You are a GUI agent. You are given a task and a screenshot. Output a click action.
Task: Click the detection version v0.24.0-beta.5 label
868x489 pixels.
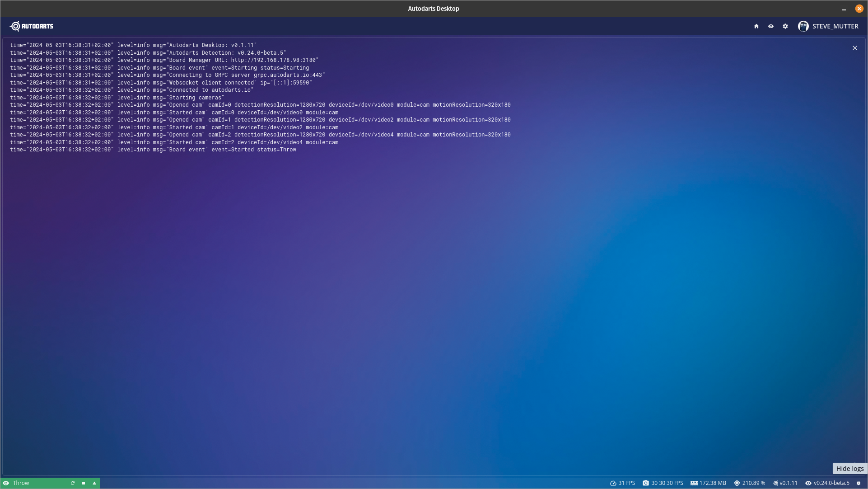click(831, 483)
